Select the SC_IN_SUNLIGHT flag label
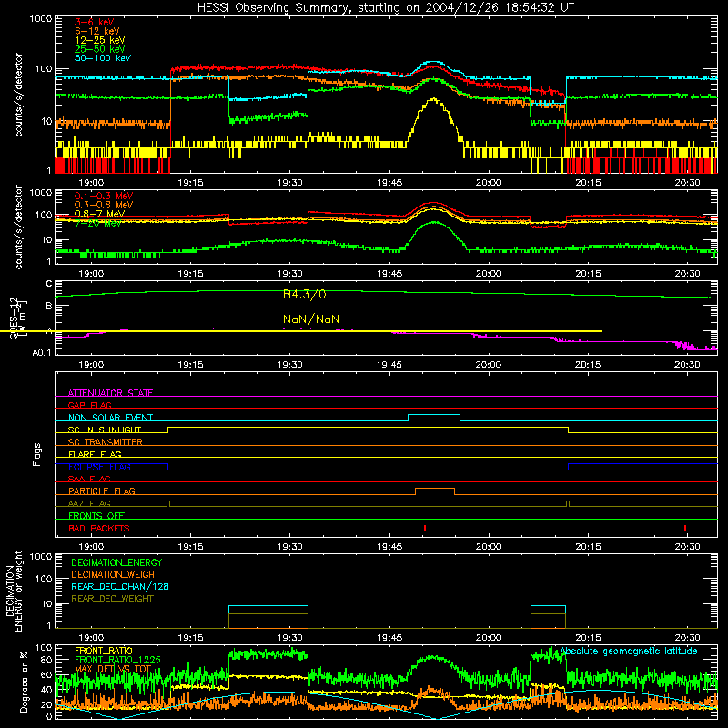Screen dimensions: 728x728 click(x=105, y=430)
